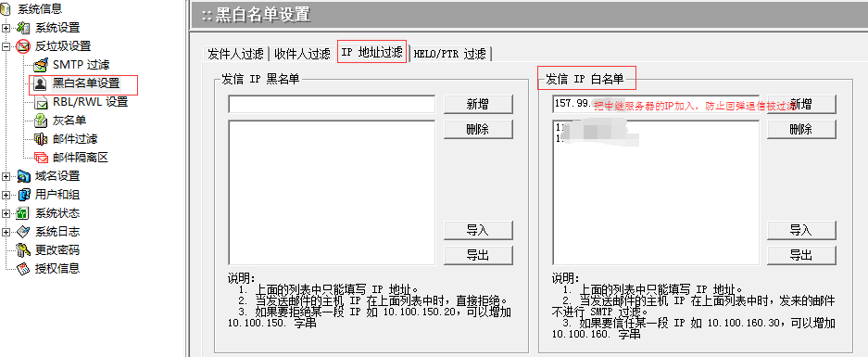Click 导入 in the IP blacklist panel
868x357 pixels.
(x=478, y=230)
